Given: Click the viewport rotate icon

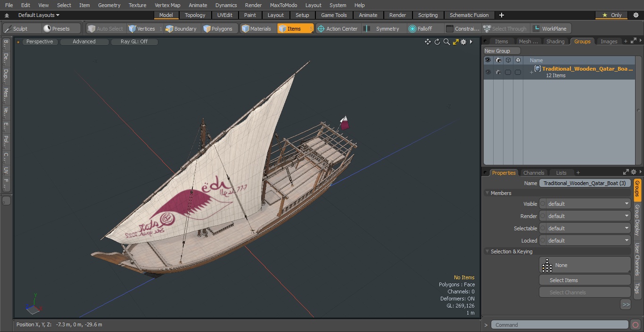Looking at the screenshot, I should (437, 42).
